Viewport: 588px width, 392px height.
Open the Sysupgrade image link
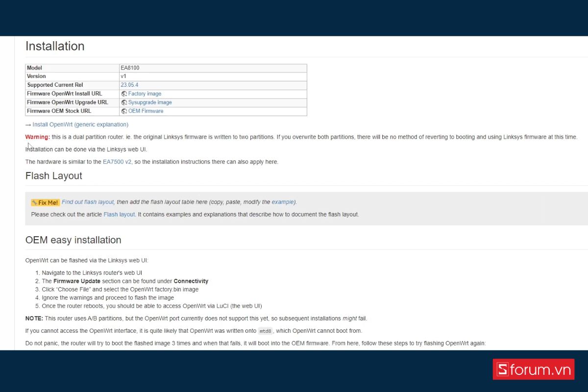pyautogui.click(x=150, y=102)
